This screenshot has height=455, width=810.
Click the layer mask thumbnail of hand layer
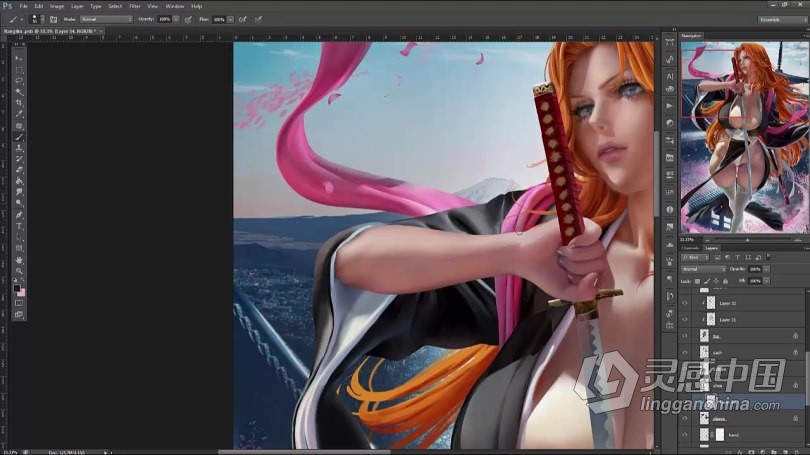[720, 435]
